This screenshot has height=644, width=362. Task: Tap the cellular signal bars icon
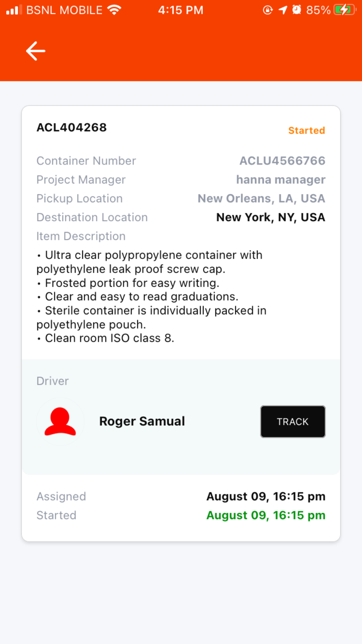point(14,10)
